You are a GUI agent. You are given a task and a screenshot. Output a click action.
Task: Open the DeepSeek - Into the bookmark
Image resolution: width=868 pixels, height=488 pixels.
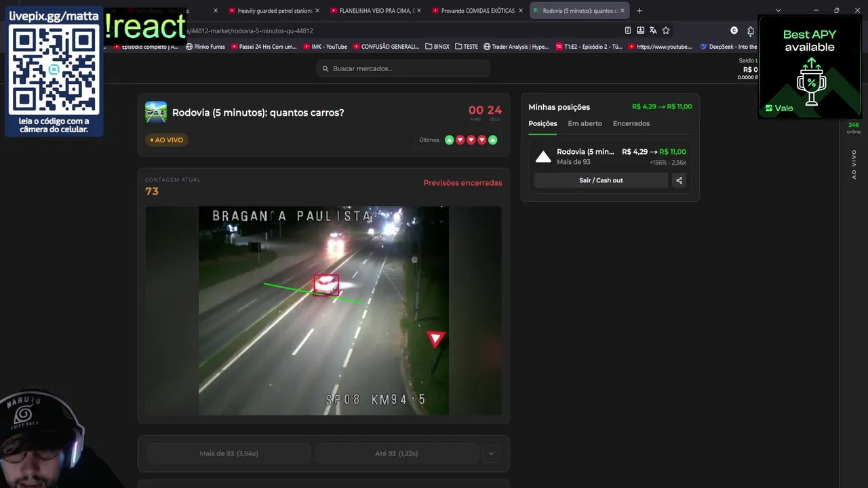pyautogui.click(x=729, y=47)
